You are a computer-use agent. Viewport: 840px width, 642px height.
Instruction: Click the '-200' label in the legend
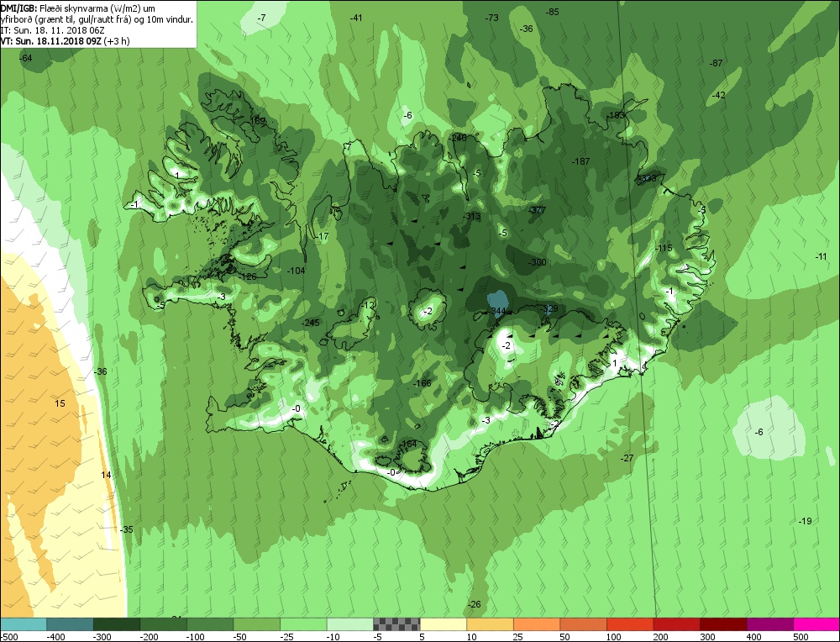point(149,637)
